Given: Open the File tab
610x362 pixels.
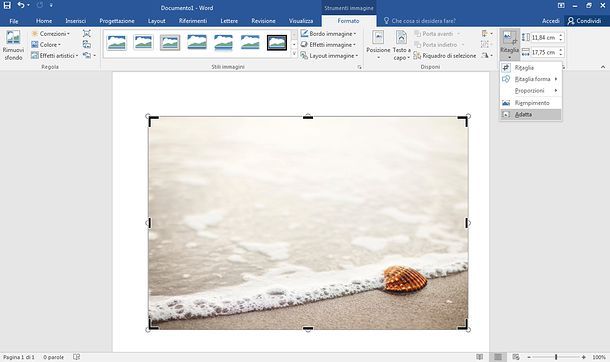Looking at the screenshot, I should pyautogui.click(x=14, y=21).
